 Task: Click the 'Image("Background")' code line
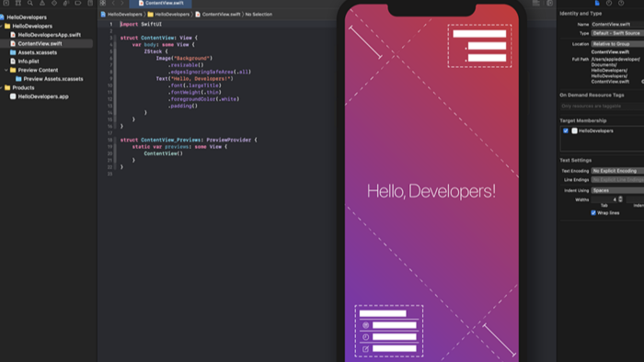point(184,58)
